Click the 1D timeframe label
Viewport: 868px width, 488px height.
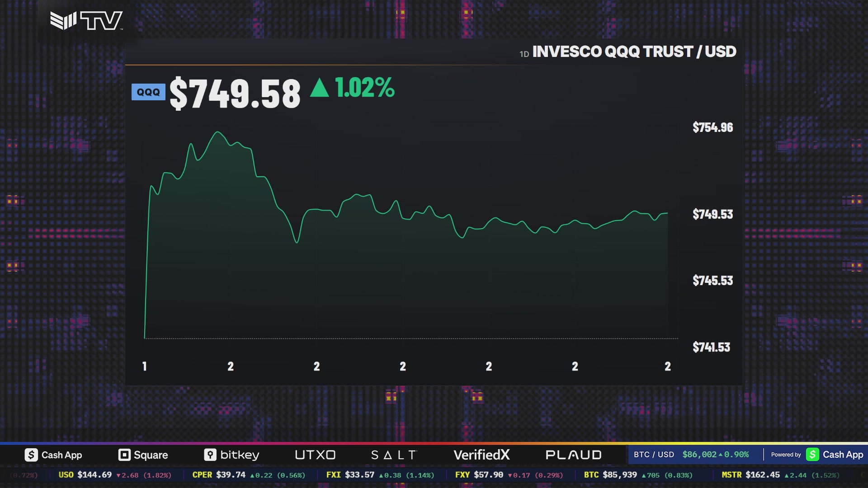coord(524,54)
